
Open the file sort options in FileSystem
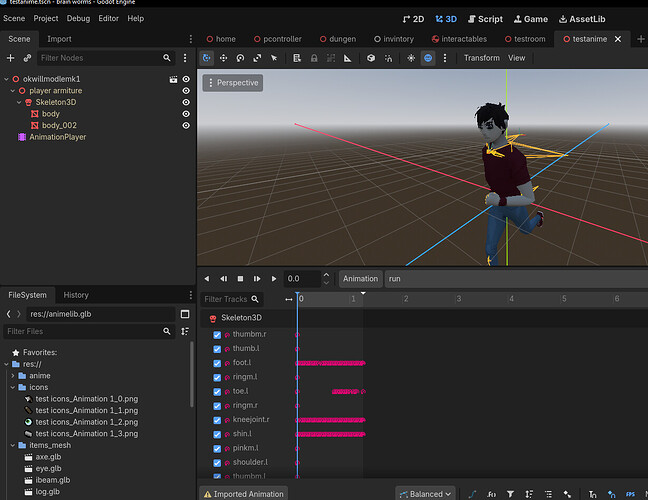[x=185, y=331]
